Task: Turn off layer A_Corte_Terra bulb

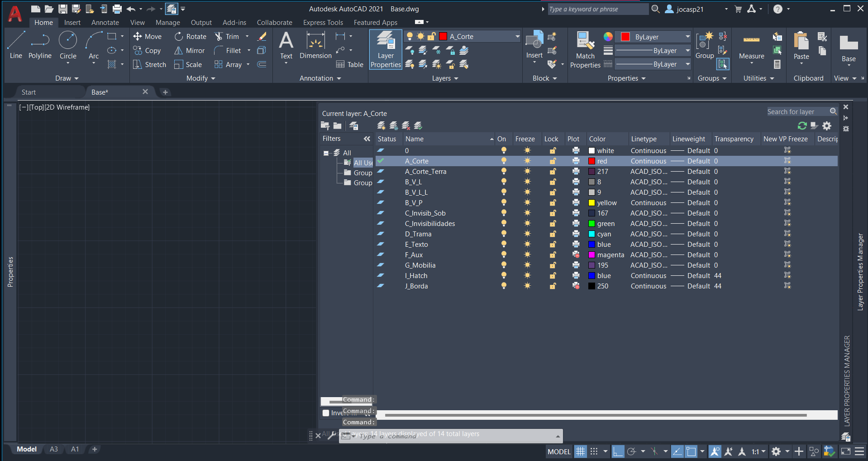Action: (503, 171)
